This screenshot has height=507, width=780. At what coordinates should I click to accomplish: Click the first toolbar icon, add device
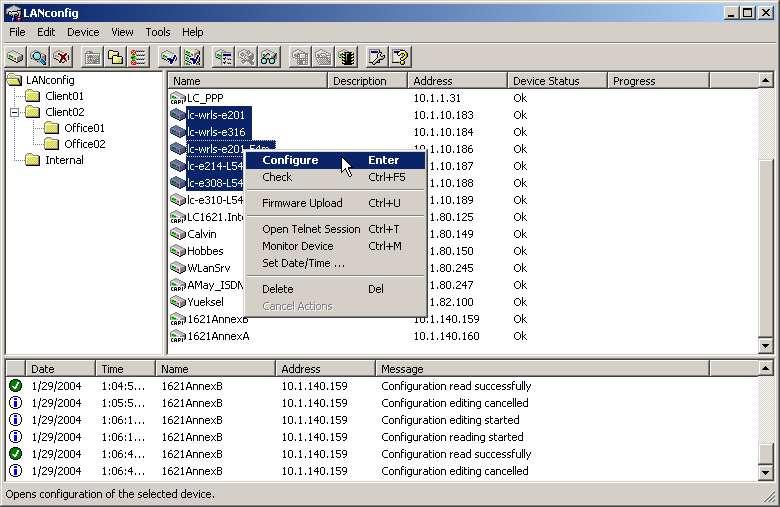(16, 57)
